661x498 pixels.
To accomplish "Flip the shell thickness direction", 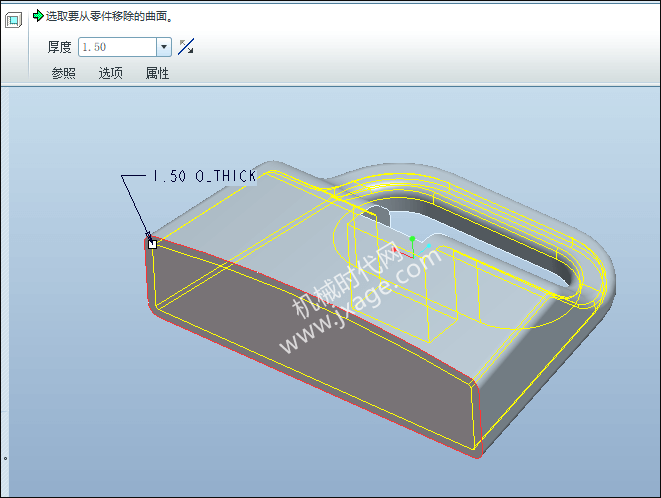I will coord(185,47).
